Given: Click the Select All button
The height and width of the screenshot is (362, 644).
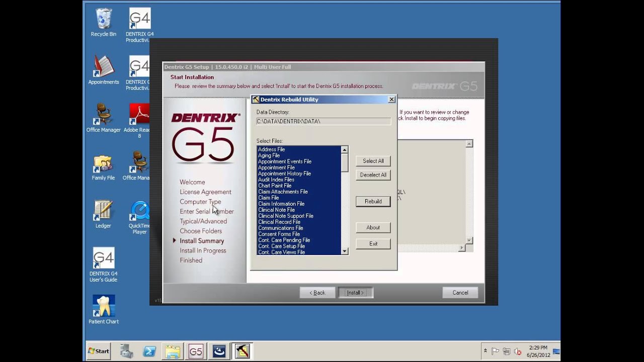Looking at the screenshot, I should pos(373,161).
